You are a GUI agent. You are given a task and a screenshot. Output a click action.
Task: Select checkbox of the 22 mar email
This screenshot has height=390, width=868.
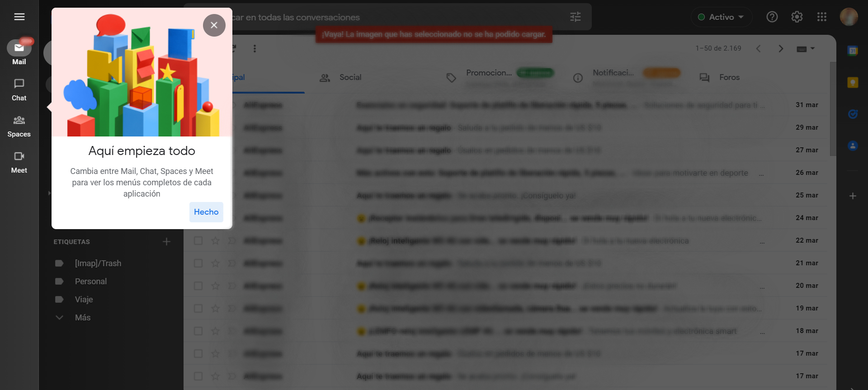[198, 240]
